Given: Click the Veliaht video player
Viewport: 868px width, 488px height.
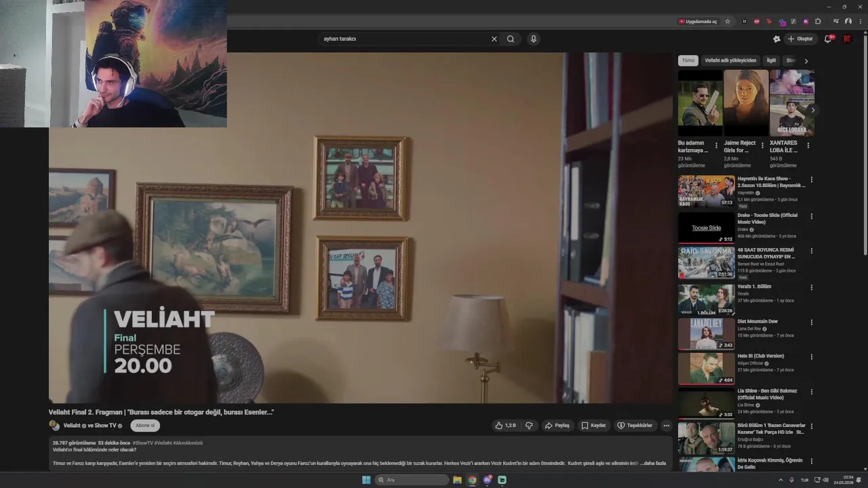Looking at the screenshot, I should 360,228.
